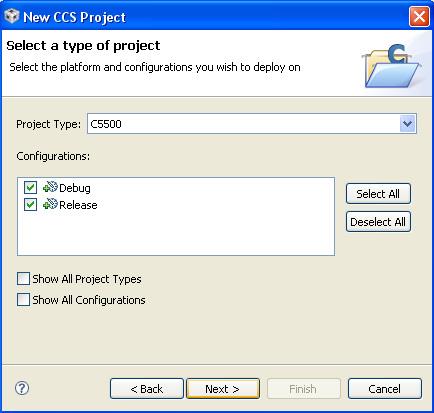Select the Debug item in configurations list

pos(75,188)
